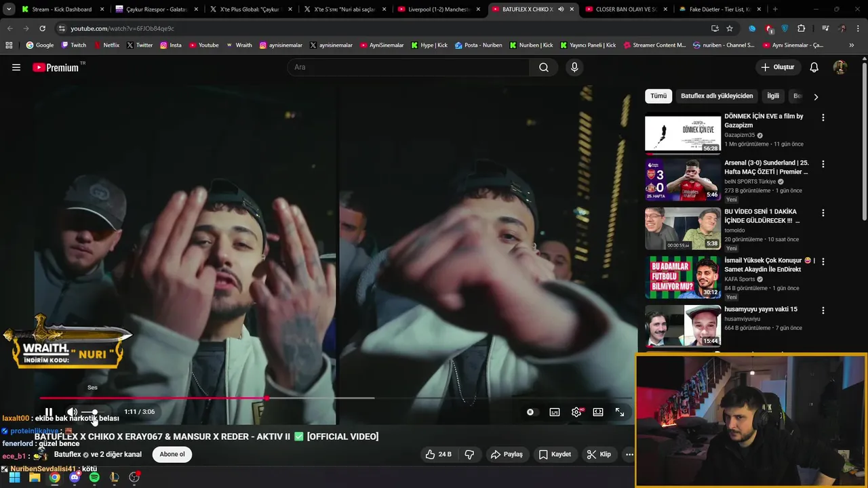
Task: Seek on the red video progress bar
Action: tap(336, 398)
